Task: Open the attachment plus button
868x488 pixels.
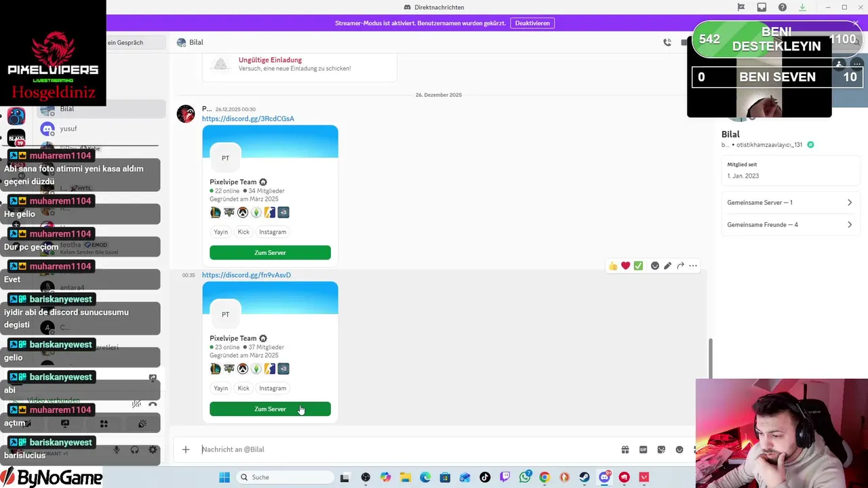Action: click(x=186, y=449)
